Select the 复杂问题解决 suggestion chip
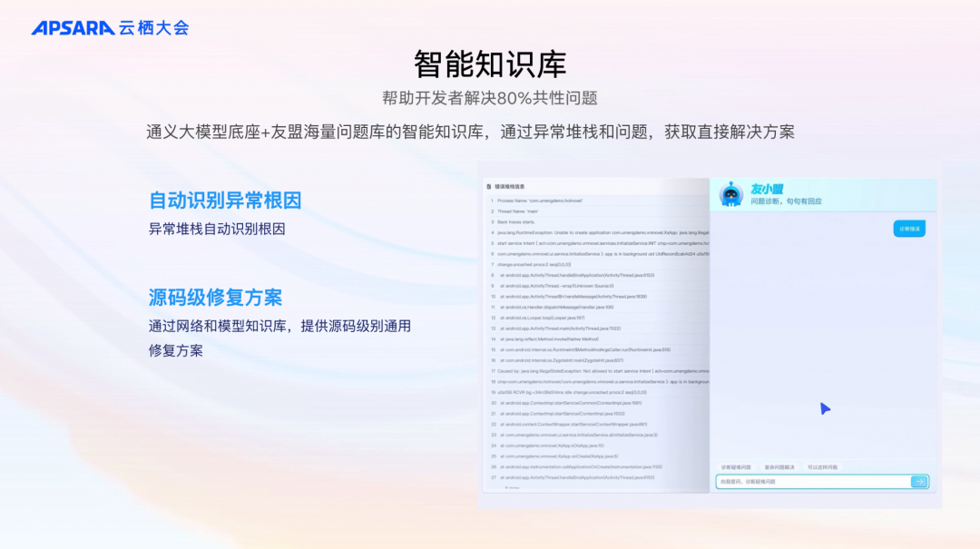Image resolution: width=980 pixels, height=549 pixels. tap(779, 467)
